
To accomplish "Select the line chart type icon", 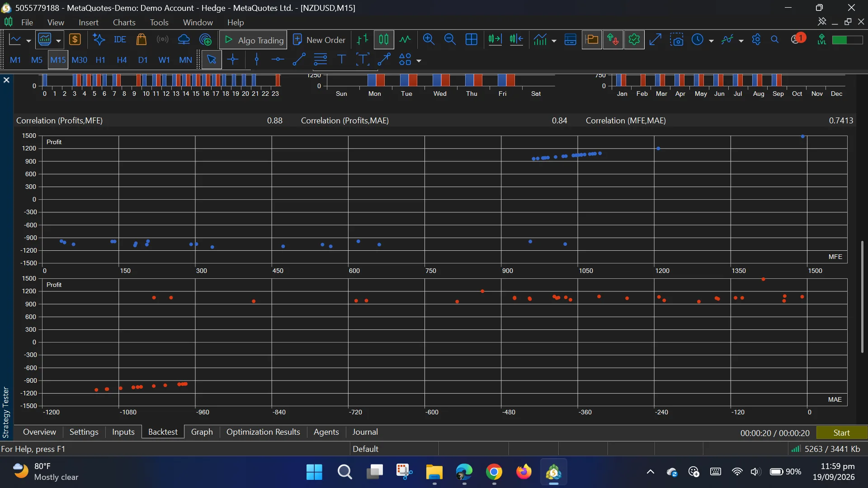I will [x=405, y=40].
